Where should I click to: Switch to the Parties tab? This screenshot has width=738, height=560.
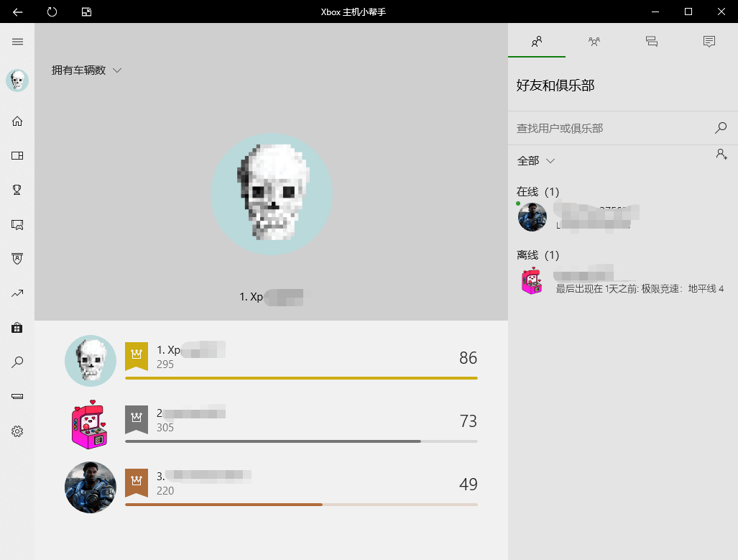pos(594,42)
